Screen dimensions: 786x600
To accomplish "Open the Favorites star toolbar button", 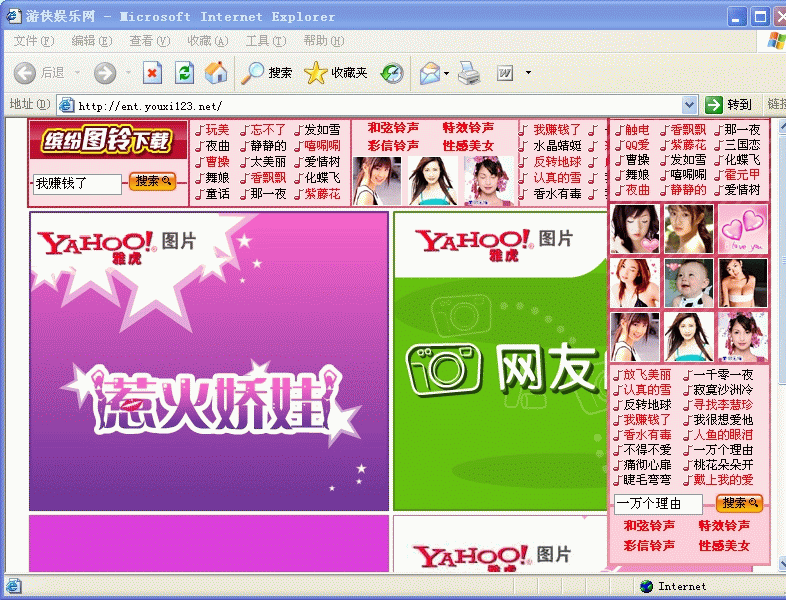I will tap(336, 73).
